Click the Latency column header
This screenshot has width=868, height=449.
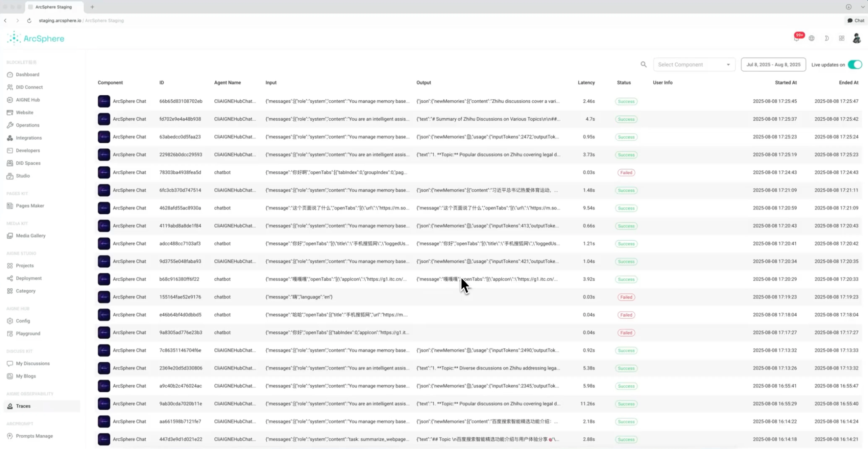[586, 83]
